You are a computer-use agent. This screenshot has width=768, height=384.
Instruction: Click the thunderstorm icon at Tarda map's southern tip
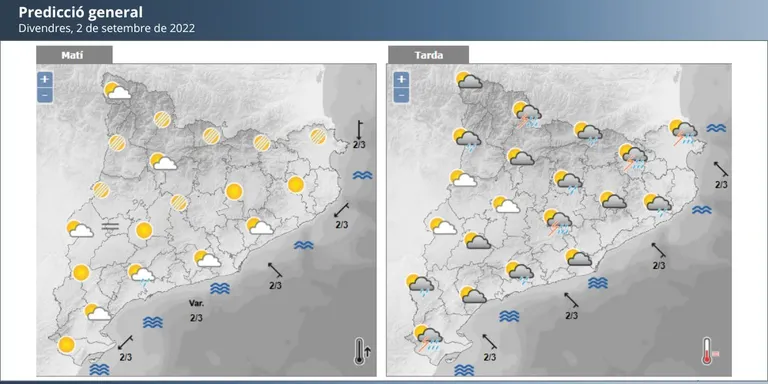click(428, 337)
